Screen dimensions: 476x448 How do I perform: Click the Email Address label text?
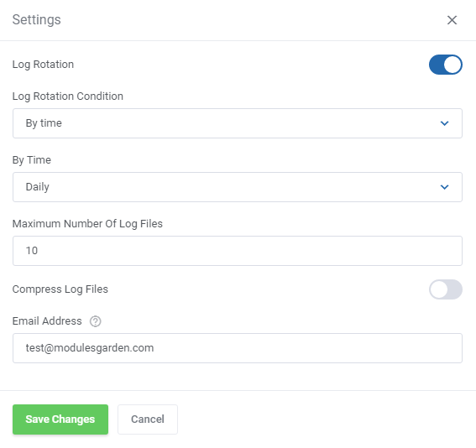pos(47,321)
